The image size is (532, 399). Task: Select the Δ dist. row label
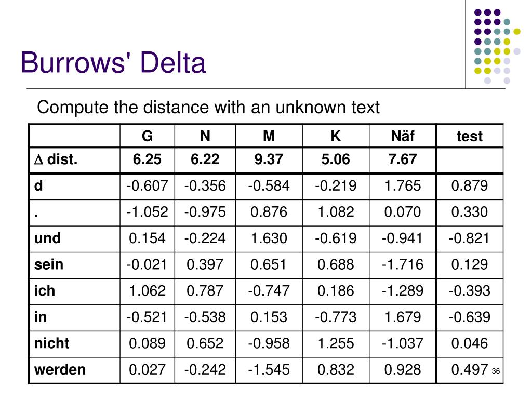56,159
